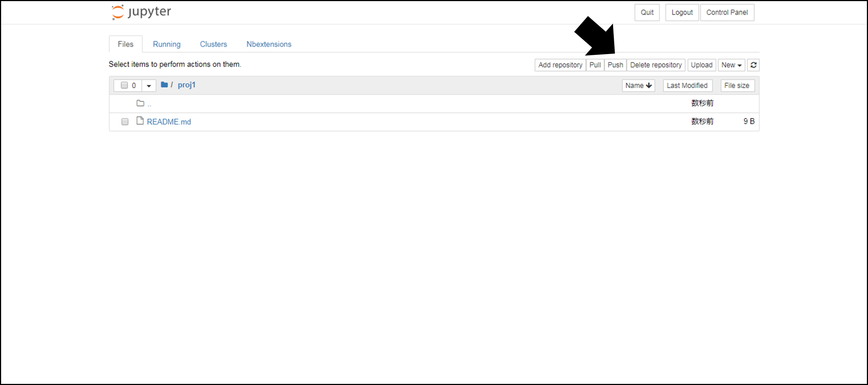This screenshot has height=385, width=868.
Task: Click Add repository
Action: (x=560, y=65)
